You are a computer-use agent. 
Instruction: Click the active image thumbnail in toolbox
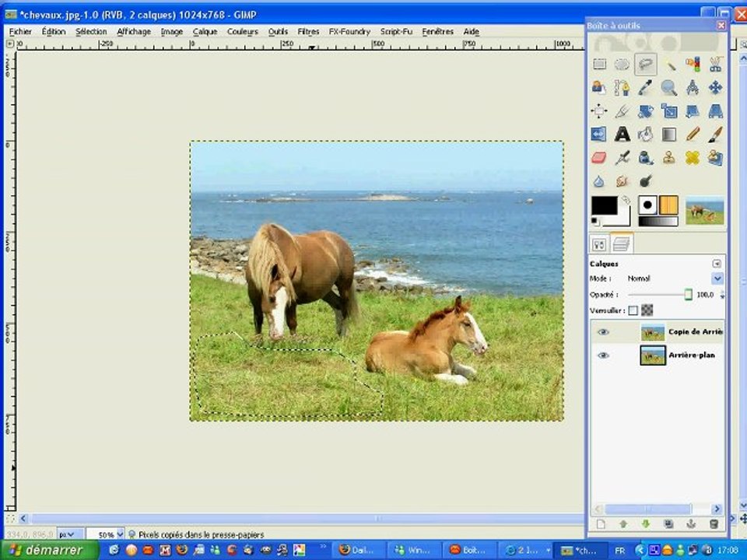pyautogui.click(x=704, y=212)
